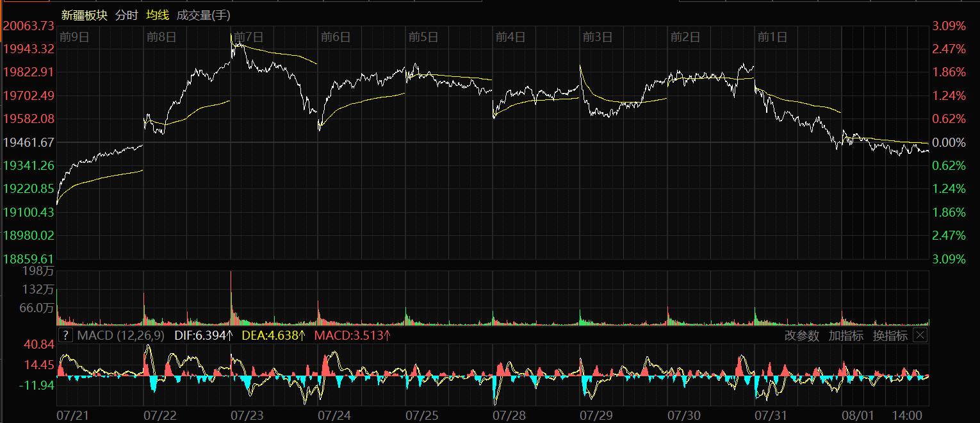Click the 前9日 day label

tap(74, 37)
